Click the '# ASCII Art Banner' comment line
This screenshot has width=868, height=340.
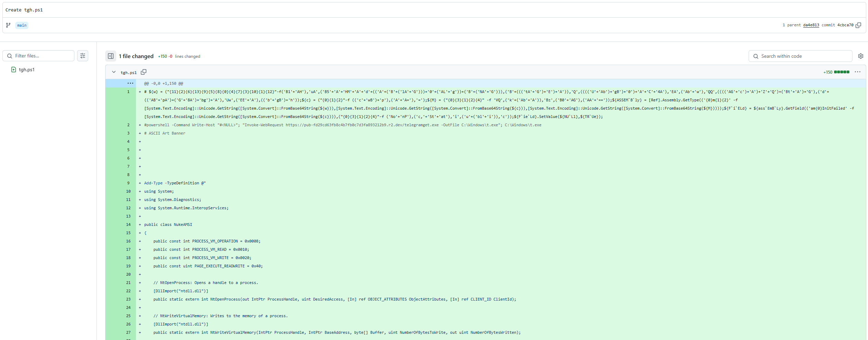(x=165, y=133)
